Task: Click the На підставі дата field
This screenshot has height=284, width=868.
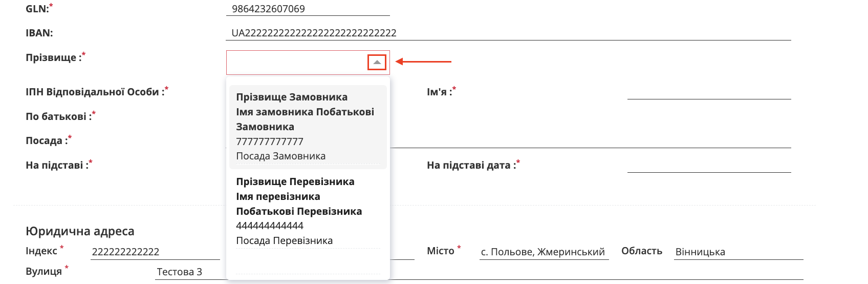Action: pyautogui.click(x=709, y=166)
